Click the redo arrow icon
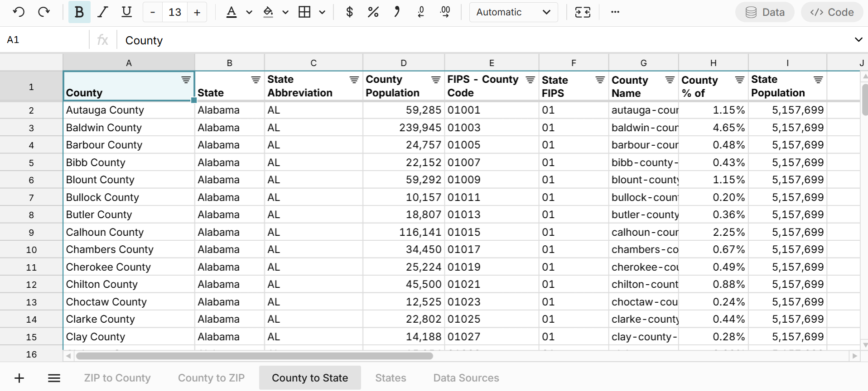The height and width of the screenshot is (391, 868). 44,12
